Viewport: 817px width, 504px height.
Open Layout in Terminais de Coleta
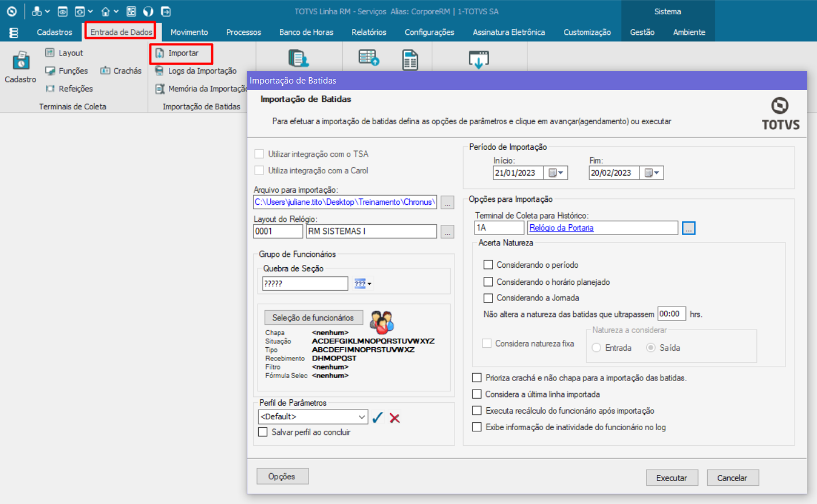pyautogui.click(x=64, y=53)
